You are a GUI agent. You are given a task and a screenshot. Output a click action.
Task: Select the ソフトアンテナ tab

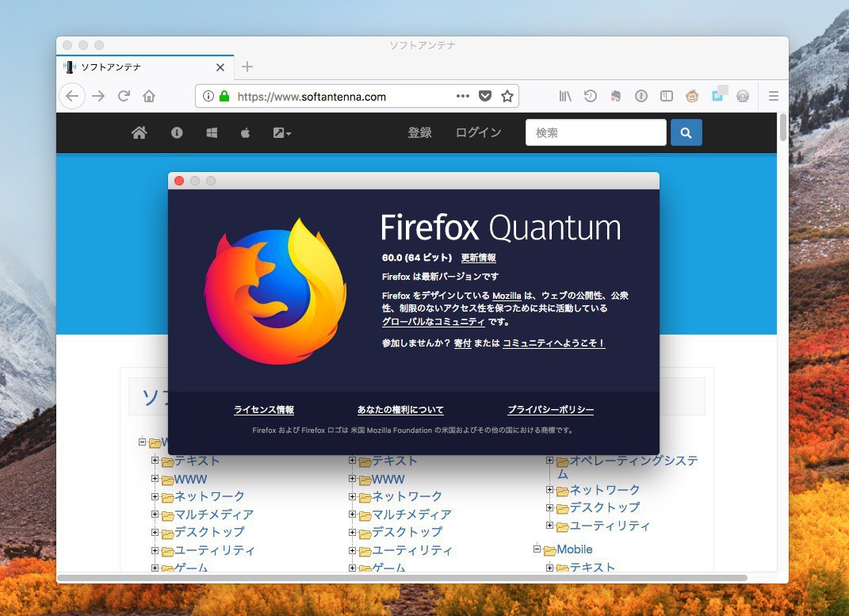tap(145, 67)
